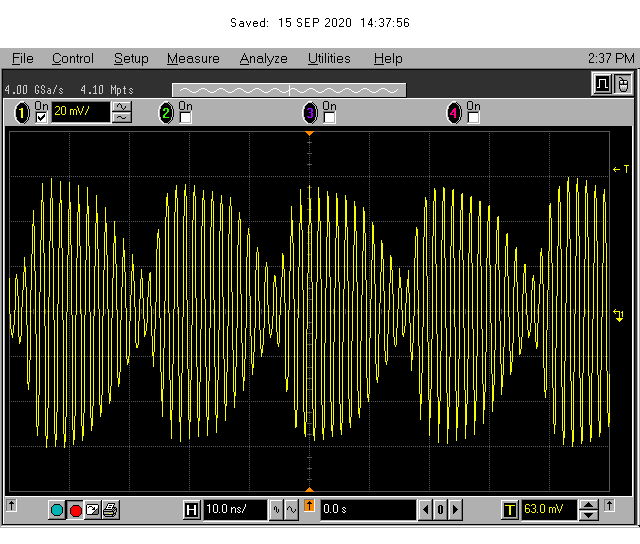Click the memory bar waveform overview
Viewport: 640px width, 544px height.
tap(288, 90)
